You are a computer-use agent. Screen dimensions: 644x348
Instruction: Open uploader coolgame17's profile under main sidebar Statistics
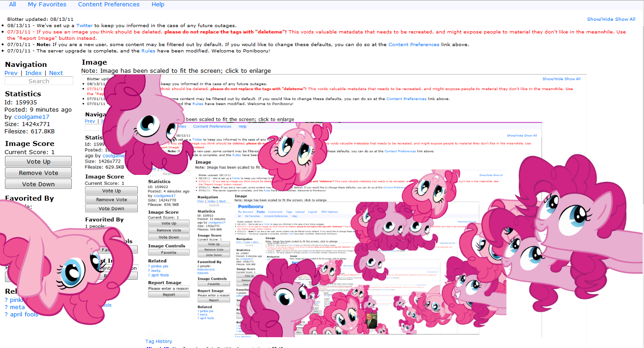[x=32, y=117]
